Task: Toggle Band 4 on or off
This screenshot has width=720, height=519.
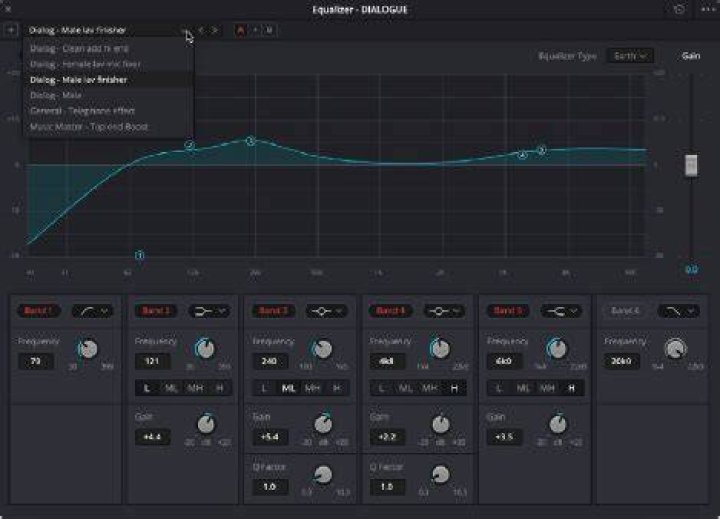Action: (x=391, y=311)
